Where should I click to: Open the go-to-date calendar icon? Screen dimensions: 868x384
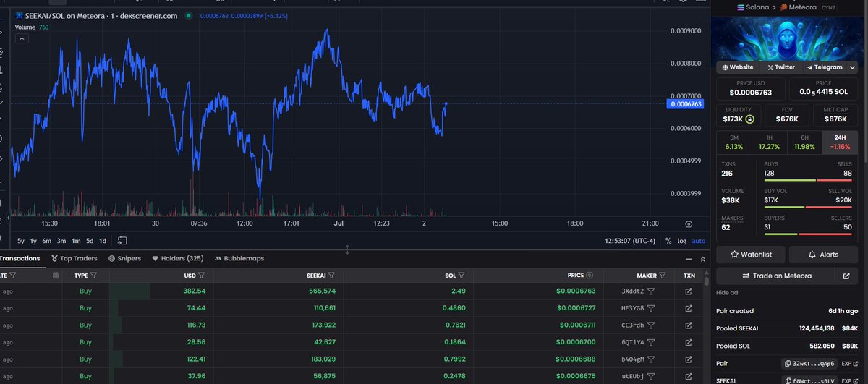pos(122,241)
